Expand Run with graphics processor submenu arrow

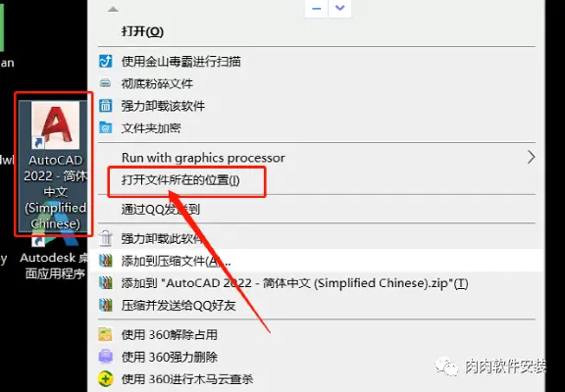coord(531,158)
